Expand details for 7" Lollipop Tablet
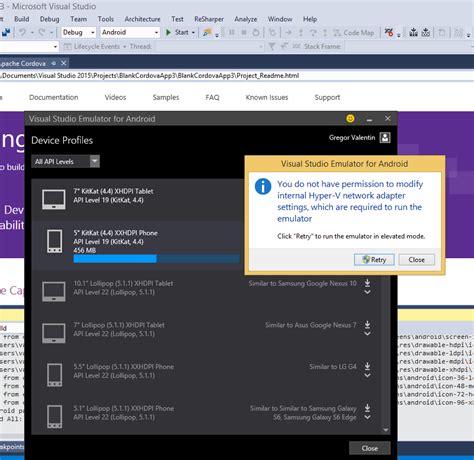The height and width of the screenshot is (460, 474). point(367,334)
